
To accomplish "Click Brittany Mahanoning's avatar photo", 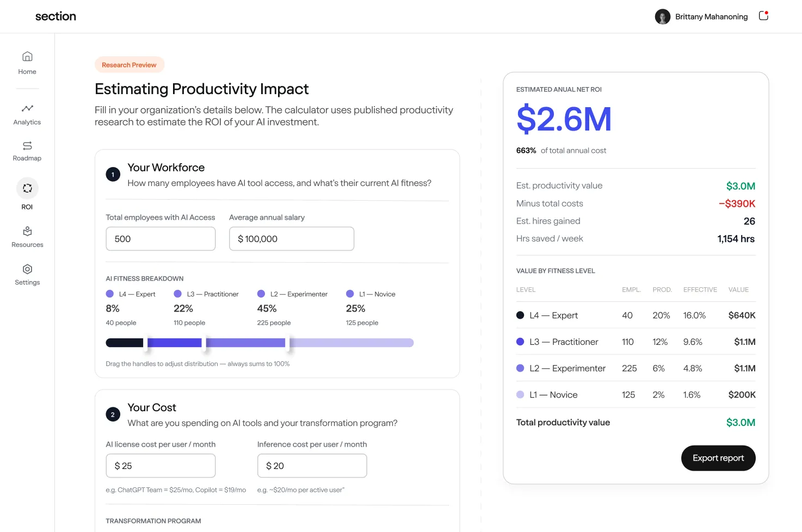I will [662, 17].
